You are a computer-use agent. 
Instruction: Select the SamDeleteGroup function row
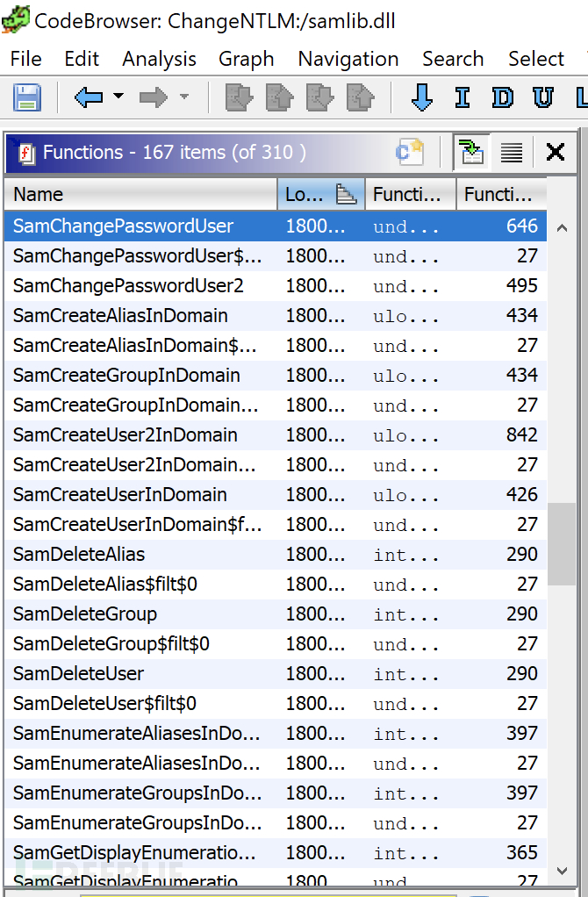[275, 614]
